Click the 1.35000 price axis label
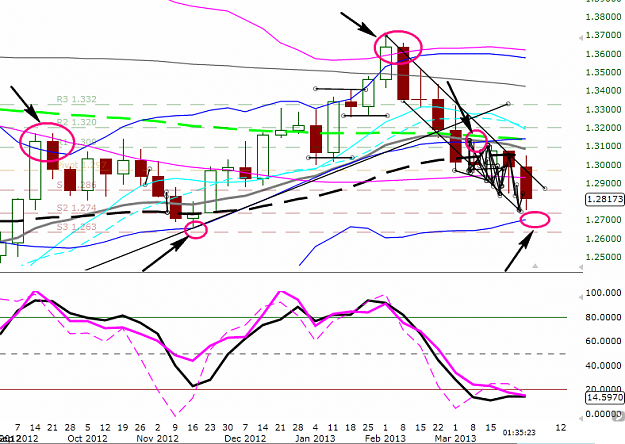625x444 pixels. point(603,73)
